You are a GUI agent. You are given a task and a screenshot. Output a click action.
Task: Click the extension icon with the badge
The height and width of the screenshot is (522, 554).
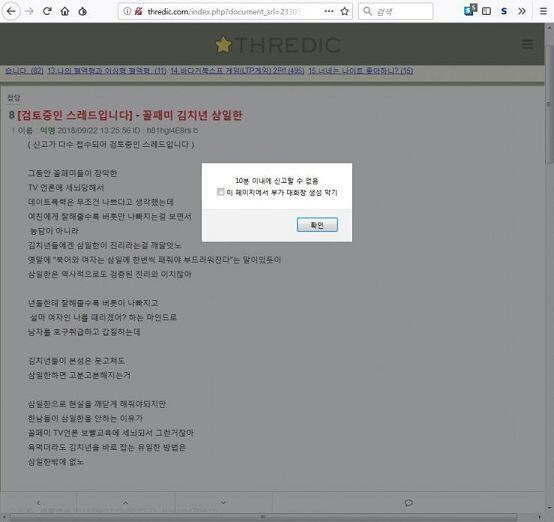tap(470, 10)
